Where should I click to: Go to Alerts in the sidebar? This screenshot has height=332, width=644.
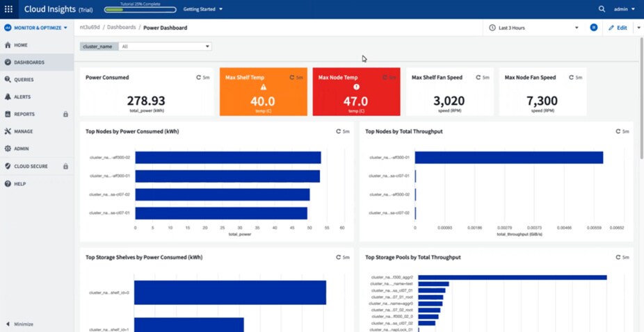22,97
